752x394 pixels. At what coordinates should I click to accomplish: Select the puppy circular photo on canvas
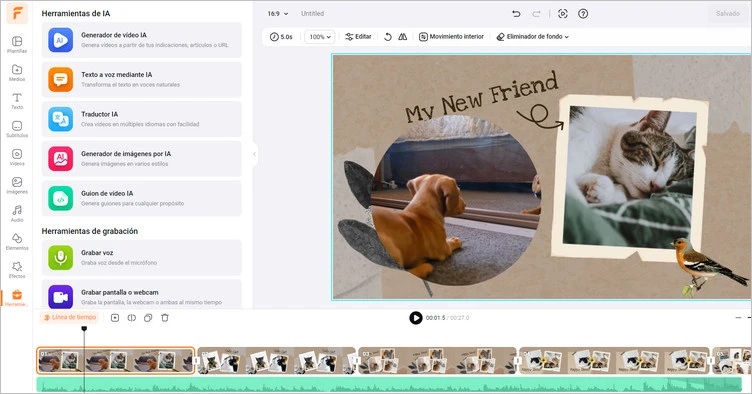pyautogui.click(x=456, y=201)
